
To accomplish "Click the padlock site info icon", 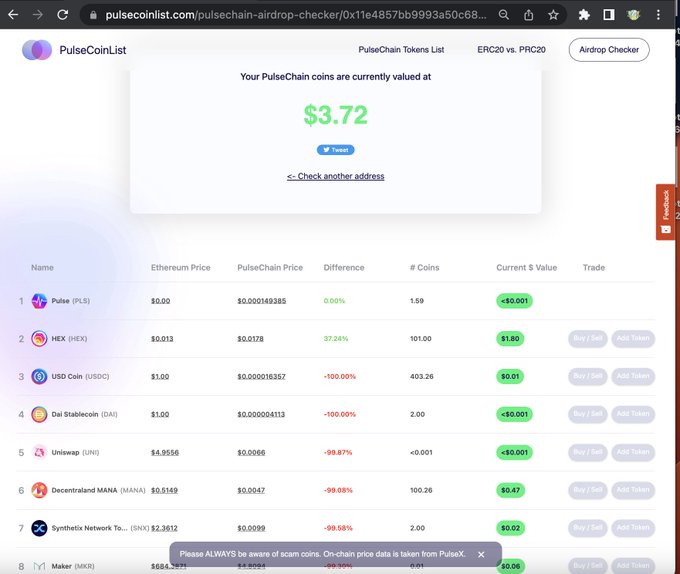I will click(93, 15).
